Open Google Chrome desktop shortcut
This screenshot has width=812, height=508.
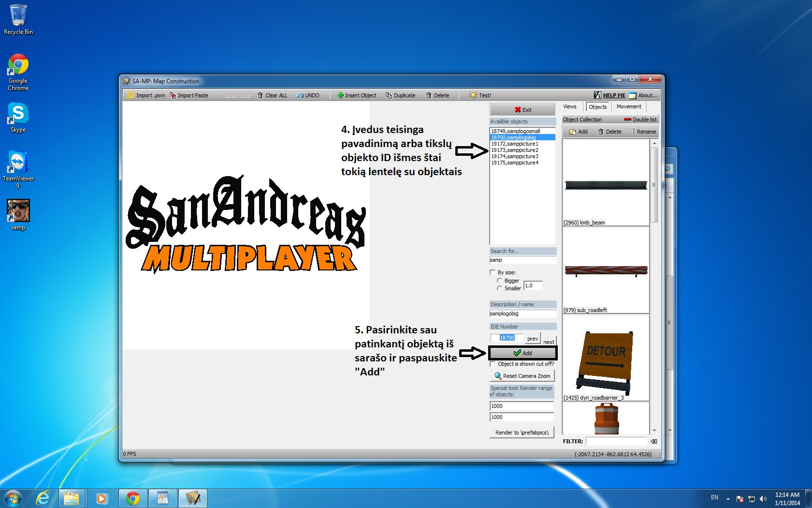(18, 72)
